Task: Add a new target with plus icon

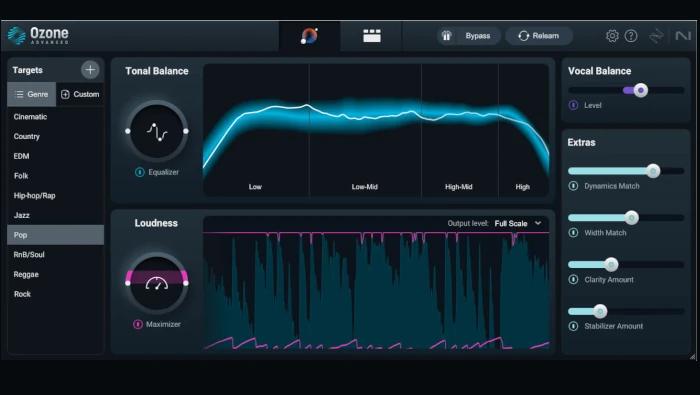Action: [90, 70]
